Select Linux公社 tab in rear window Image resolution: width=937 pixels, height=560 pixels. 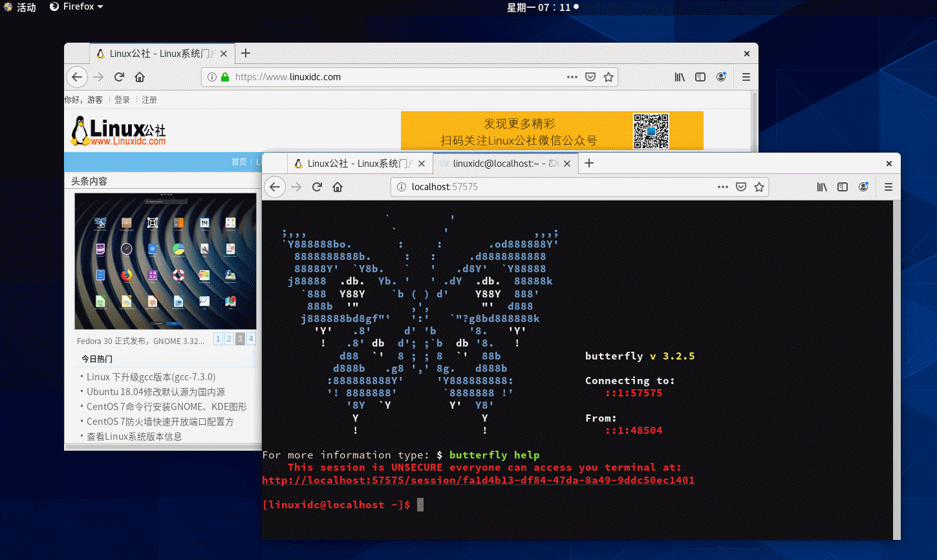[x=162, y=54]
